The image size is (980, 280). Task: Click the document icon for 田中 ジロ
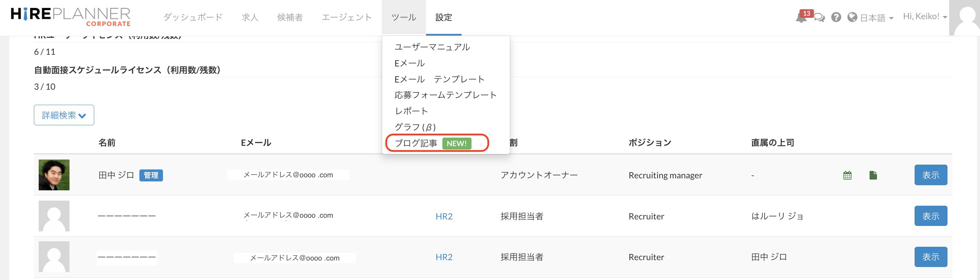pyautogui.click(x=873, y=175)
